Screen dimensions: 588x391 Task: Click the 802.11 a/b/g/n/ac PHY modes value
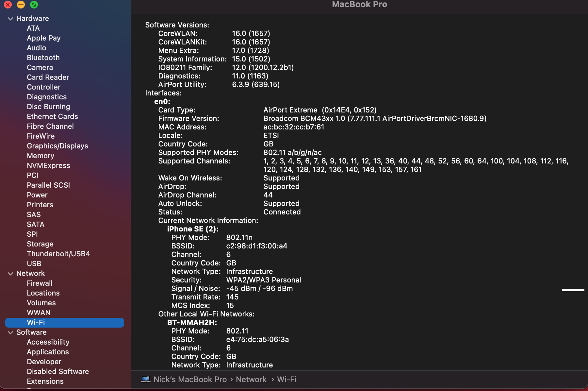pyautogui.click(x=293, y=153)
